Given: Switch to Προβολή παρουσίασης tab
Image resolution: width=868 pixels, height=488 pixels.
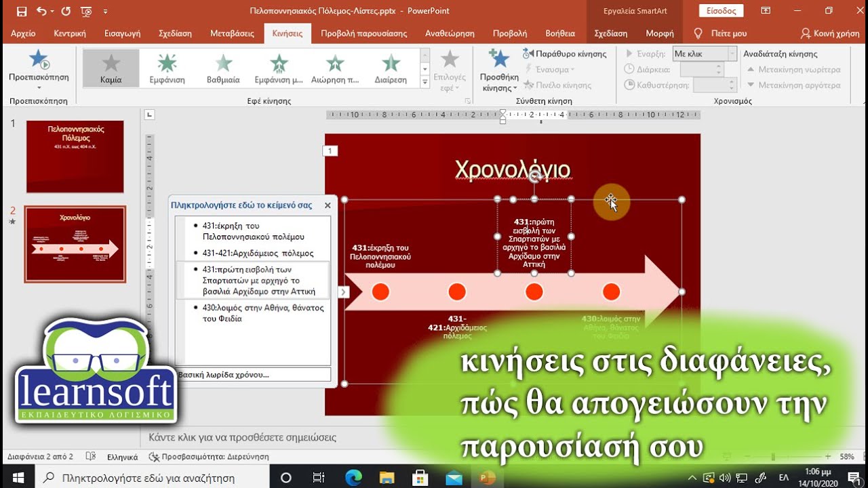Looking at the screenshot, I should pyautogui.click(x=364, y=33).
